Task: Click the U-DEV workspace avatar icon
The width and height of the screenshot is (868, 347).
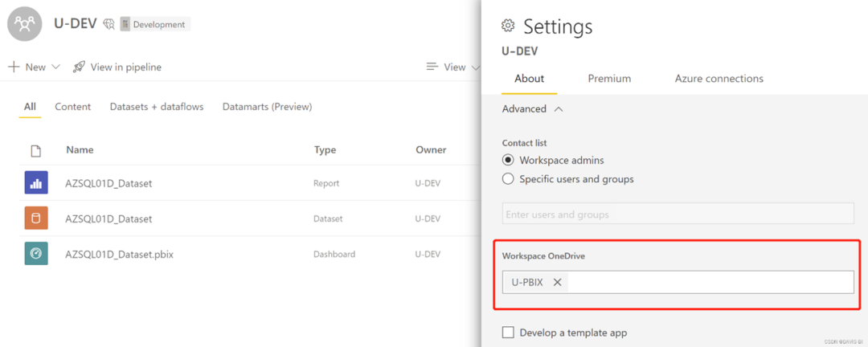Action: [24, 24]
